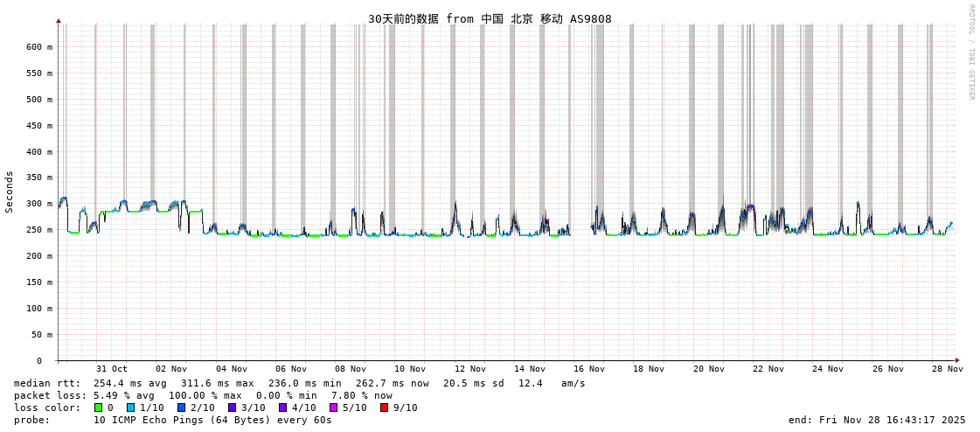This screenshot has width=980, height=432.
Task: Click the packet loss statistics line
Action: [203, 395]
